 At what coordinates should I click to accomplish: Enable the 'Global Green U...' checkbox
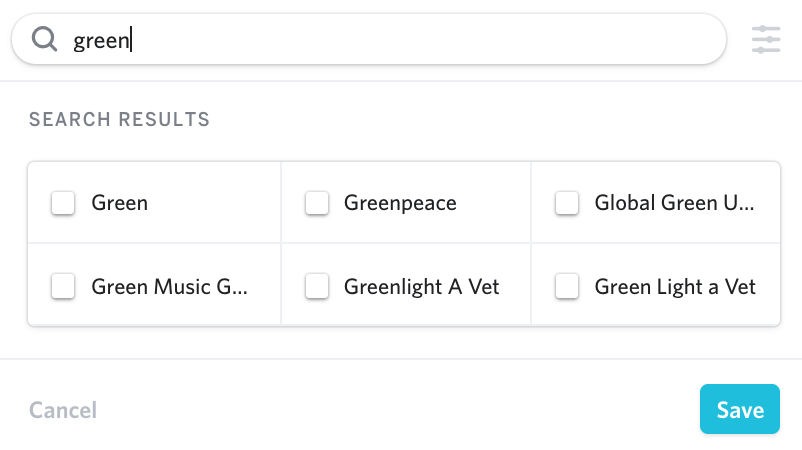pos(567,203)
